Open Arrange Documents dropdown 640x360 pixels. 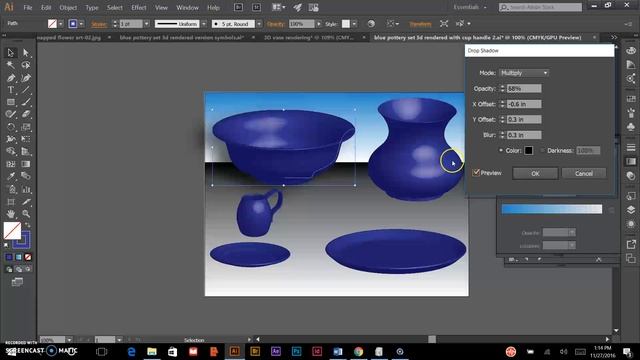(279, 7)
